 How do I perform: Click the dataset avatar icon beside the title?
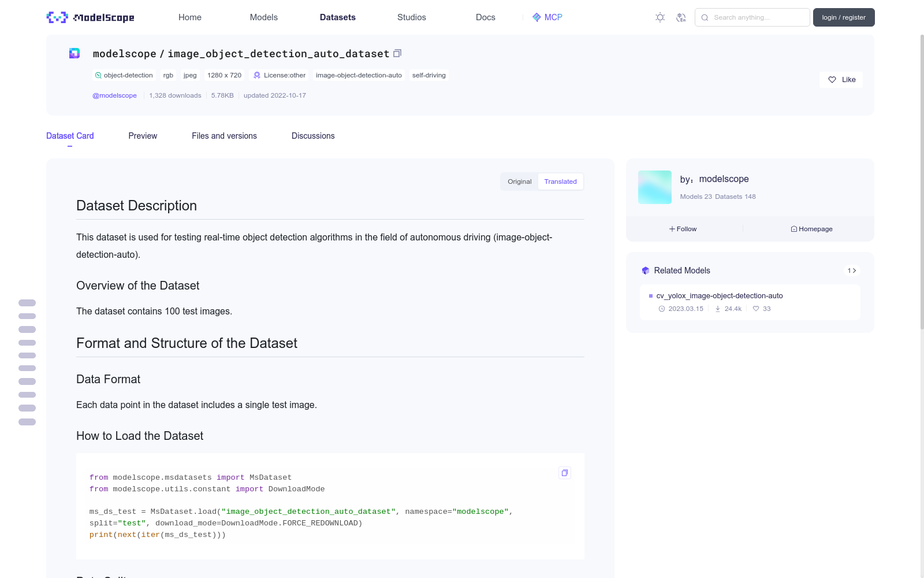point(74,53)
